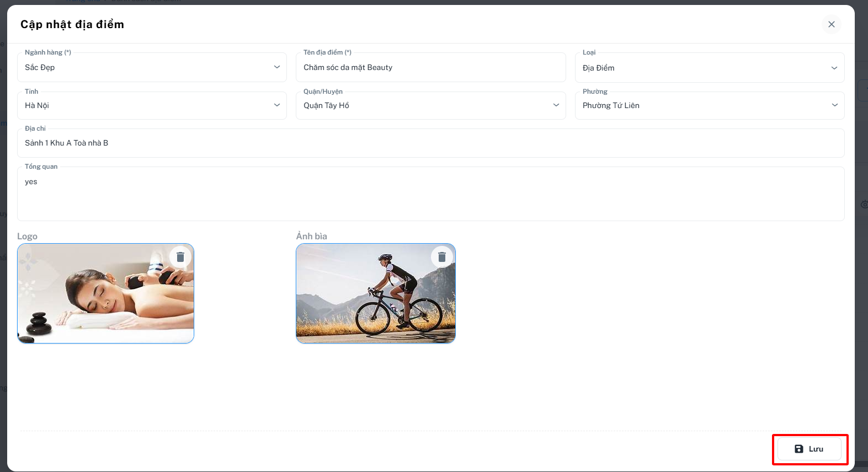Click the Lưu save button

[809, 449]
